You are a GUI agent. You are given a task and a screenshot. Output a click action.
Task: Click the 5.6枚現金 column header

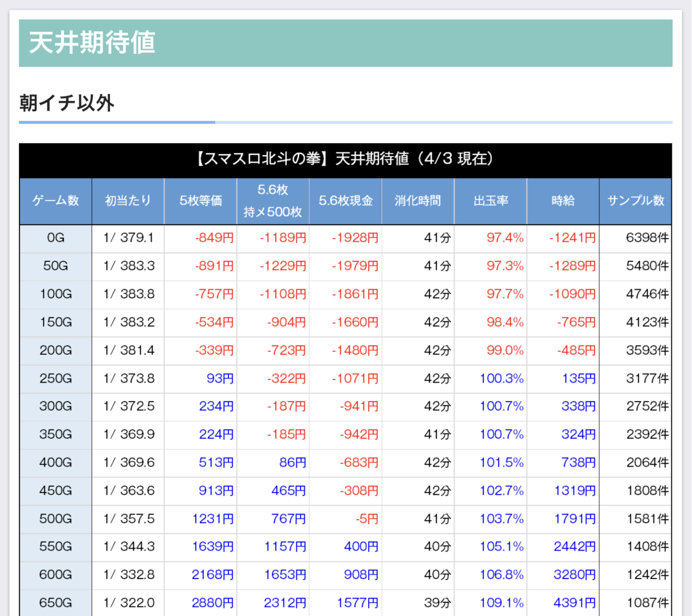click(x=346, y=201)
